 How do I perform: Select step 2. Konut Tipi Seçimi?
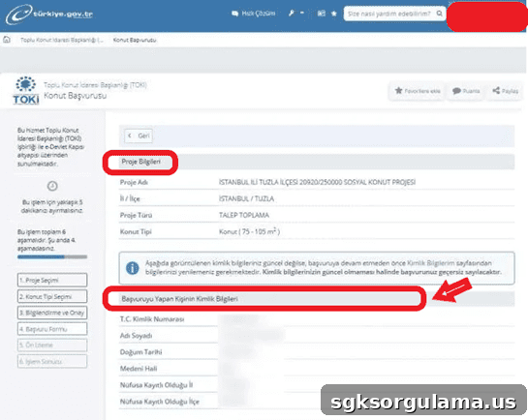pos(52,296)
